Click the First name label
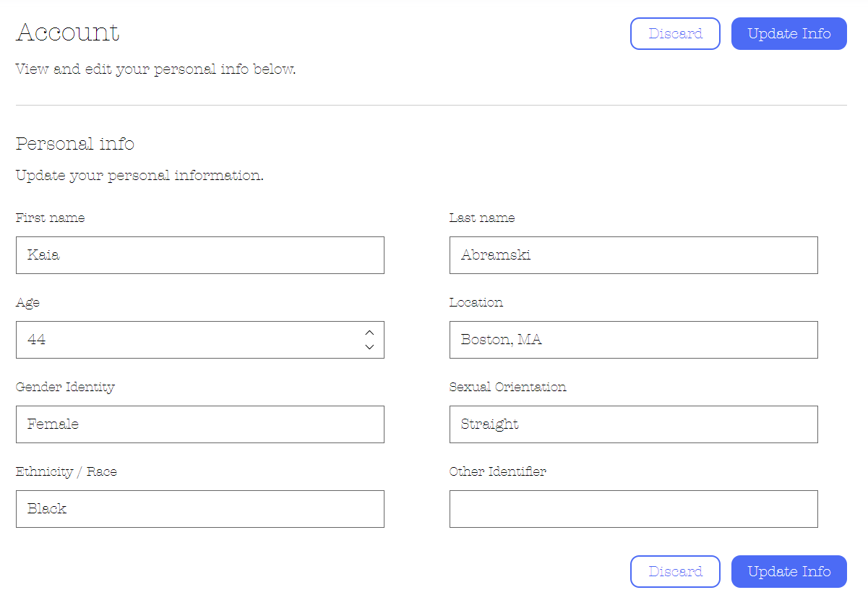868x603 pixels. point(50,218)
